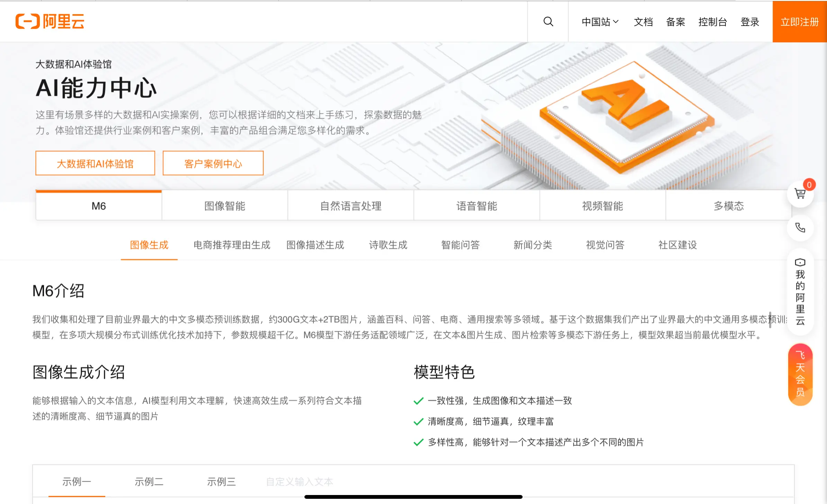Screen dimensions: 827x504
Task: Open the 文档 link
Action: click(643, 22)
